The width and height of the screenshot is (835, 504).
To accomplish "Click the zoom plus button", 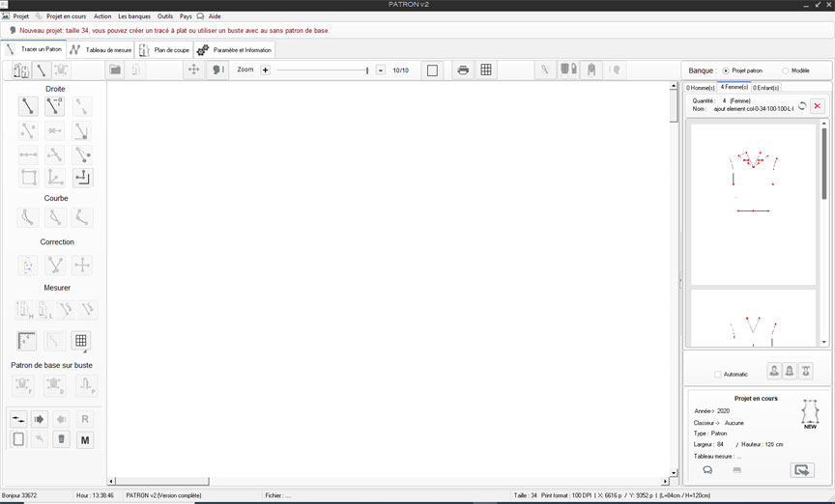I will [266, 70].
